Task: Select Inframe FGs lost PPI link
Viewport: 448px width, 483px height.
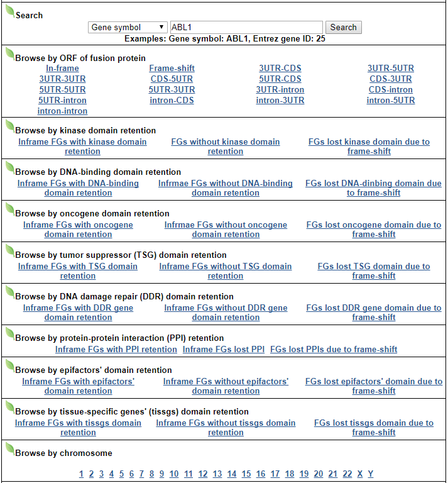Action: point(224,350)
